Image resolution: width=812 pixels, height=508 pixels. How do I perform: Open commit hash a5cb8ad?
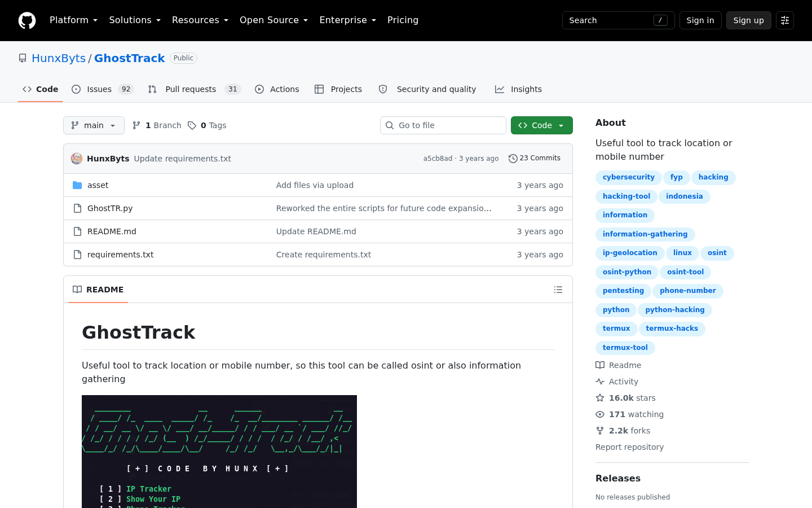click(438, 159)
